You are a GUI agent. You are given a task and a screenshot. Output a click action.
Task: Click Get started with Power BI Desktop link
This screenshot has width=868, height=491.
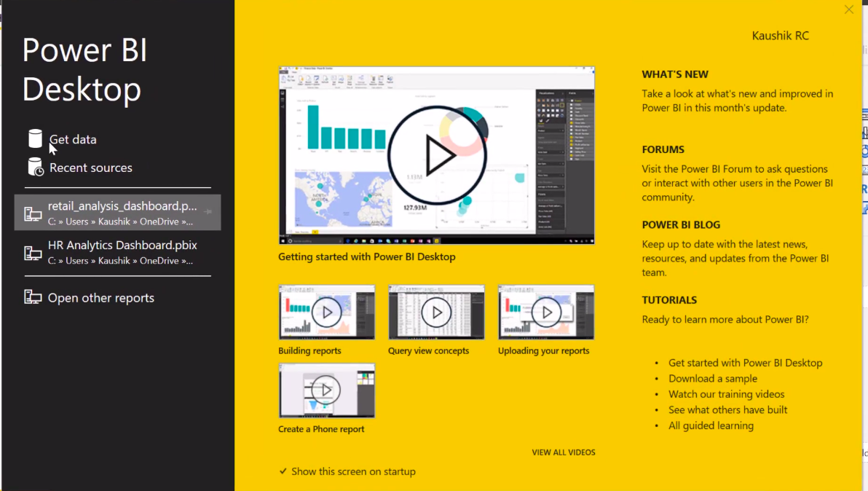click(x=745, y=363)
